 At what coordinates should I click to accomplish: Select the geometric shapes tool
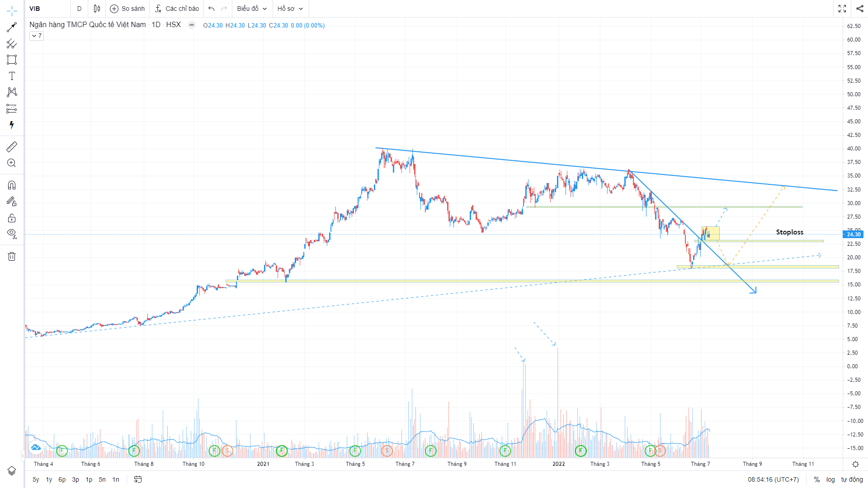click(x=12, y=60)
